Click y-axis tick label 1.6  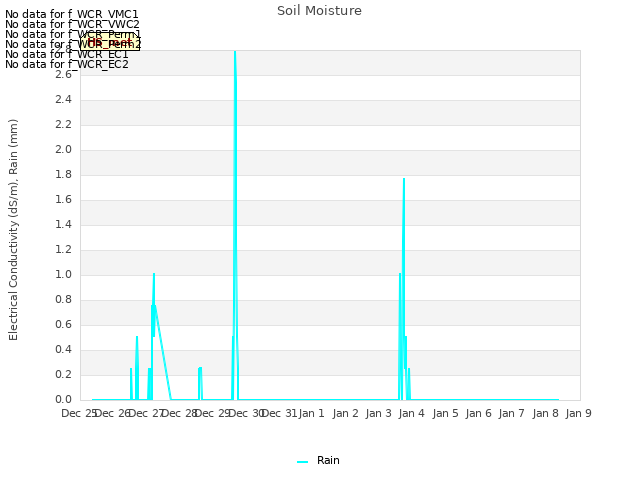(63, 200)
